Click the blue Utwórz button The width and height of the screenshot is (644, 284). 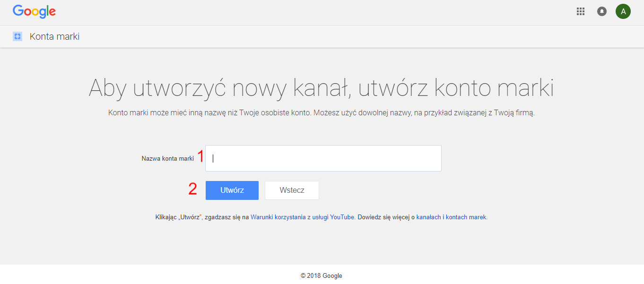point(232,190)
